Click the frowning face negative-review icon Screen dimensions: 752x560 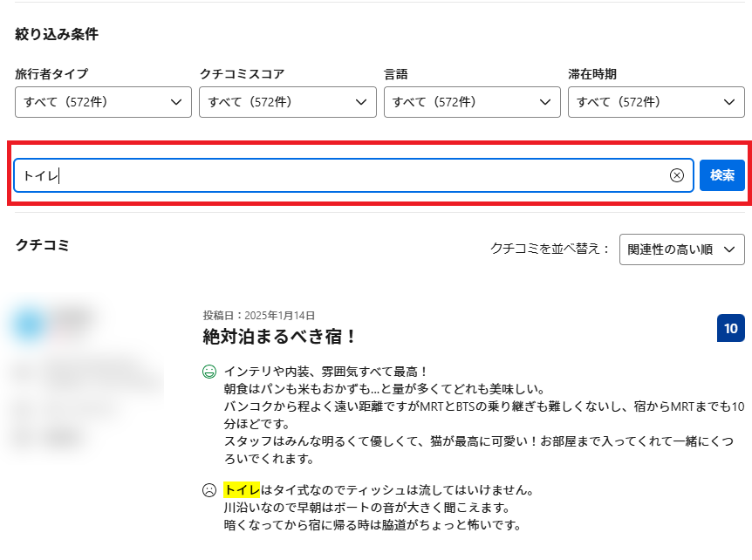pyautogui.click(x=209, y=490)
